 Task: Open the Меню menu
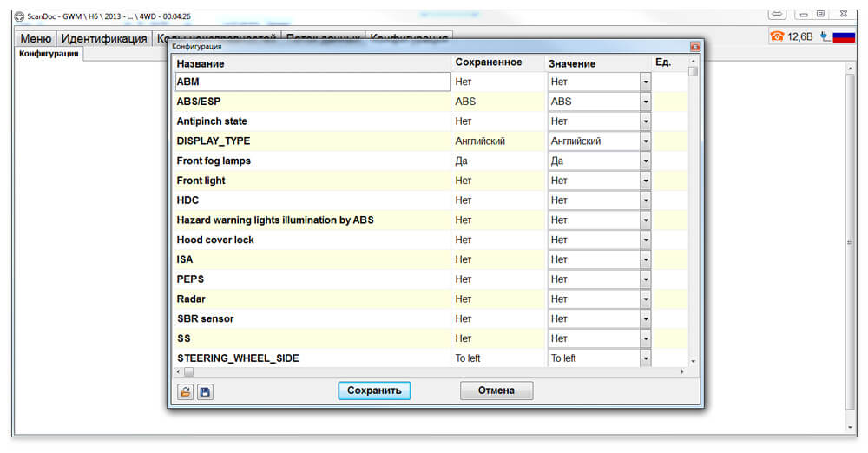(36, 39)
